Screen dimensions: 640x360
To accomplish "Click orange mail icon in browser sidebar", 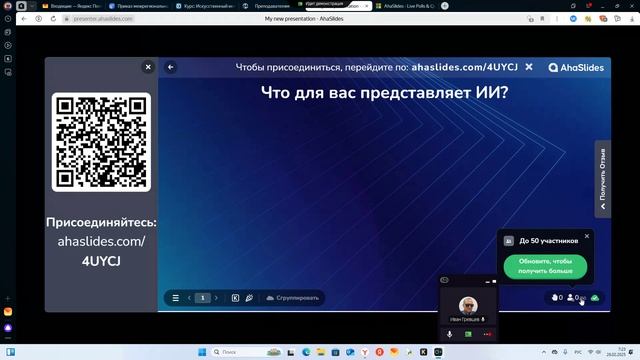I will pyautogui.click(x=8, y=312).
